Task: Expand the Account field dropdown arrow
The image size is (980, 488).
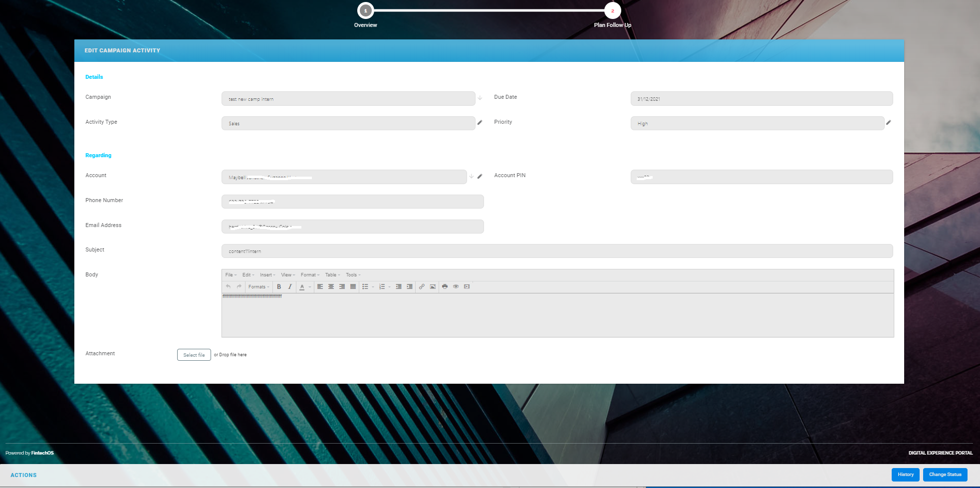Action: point(471,177)
